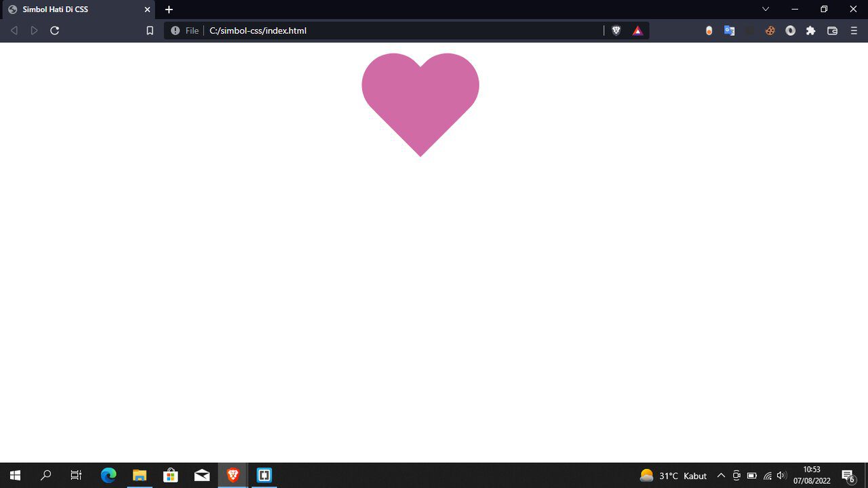868x488 pixels.
Task: Open the Action Center notifications icon
Action: point(848,476)
